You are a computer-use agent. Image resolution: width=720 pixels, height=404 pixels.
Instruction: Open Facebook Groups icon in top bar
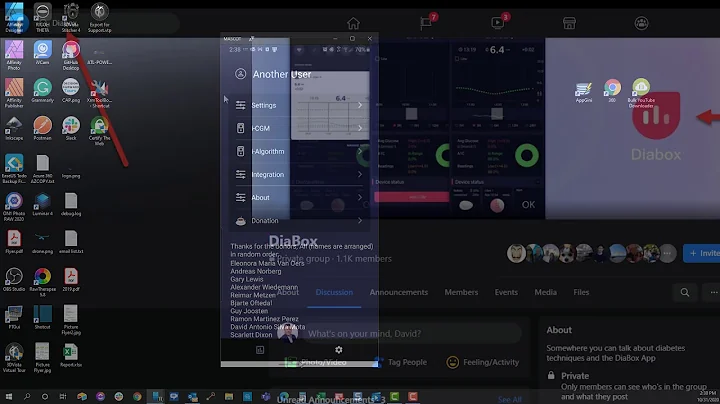click(x=641, y=23)
